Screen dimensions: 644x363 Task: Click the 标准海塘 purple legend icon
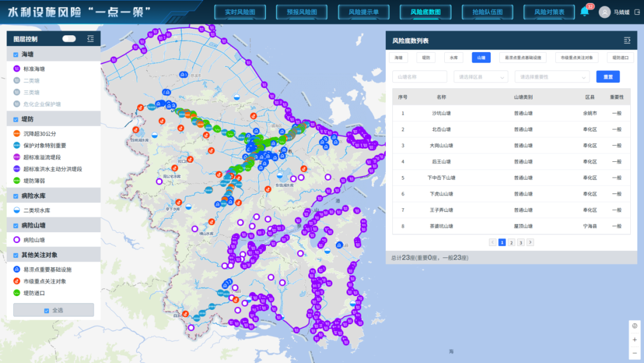tap(17, 69)
